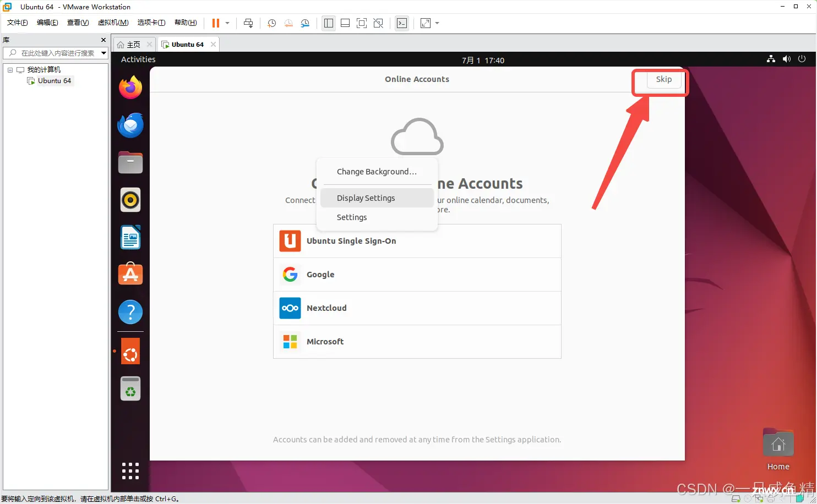This screenshot has height=504, width=817.
Task: Show Applications grid in the dock
Action: (x=130, y=471)
